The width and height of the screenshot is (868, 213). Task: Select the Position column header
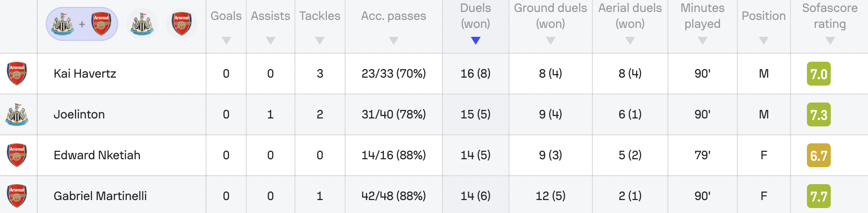point(764,16)
